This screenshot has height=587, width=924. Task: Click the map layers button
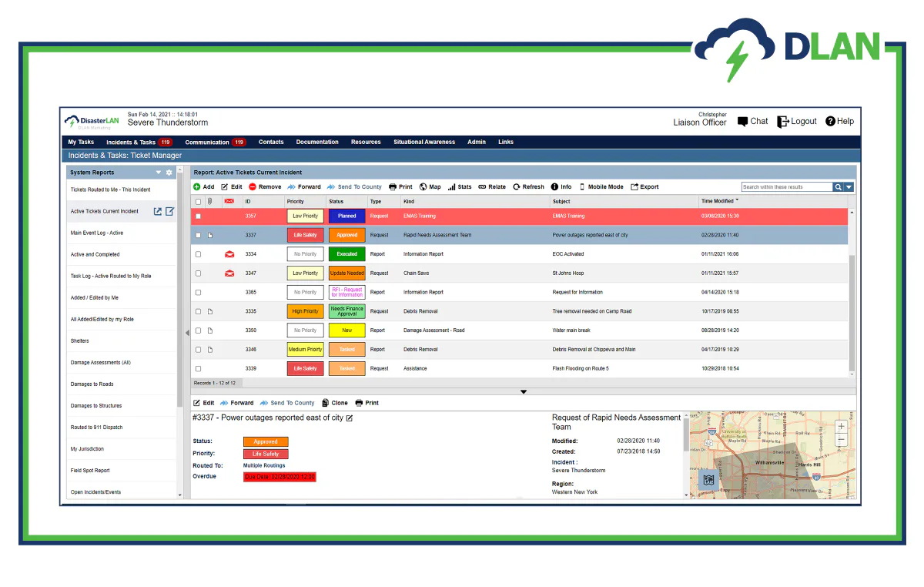tap(708, 479)
